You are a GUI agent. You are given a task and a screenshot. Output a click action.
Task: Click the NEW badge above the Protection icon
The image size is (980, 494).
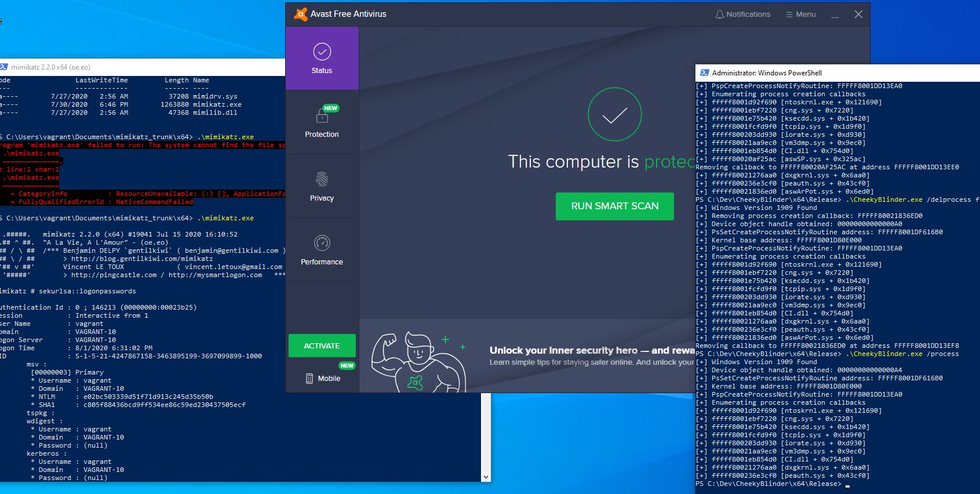(331, 108)
